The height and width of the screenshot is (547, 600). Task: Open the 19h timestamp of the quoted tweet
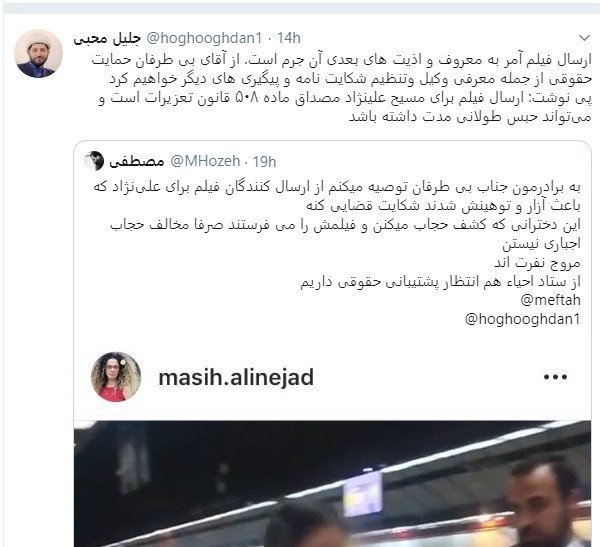(264, 162)
